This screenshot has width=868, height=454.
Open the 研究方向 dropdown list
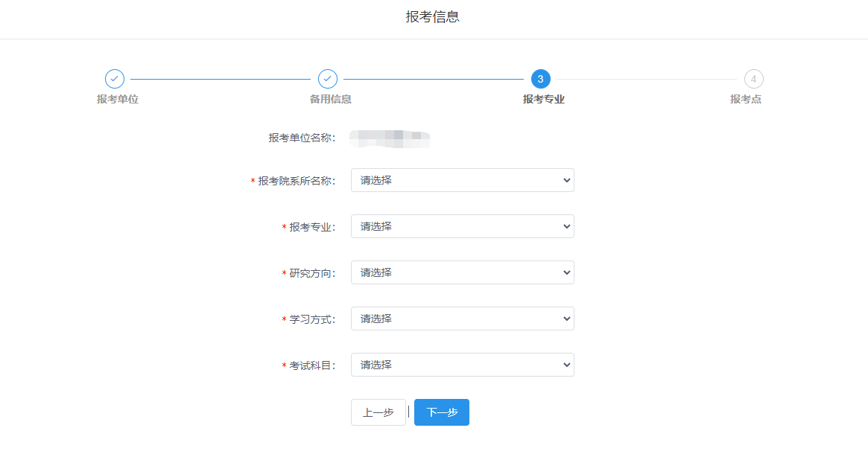[x=462, y=272]
